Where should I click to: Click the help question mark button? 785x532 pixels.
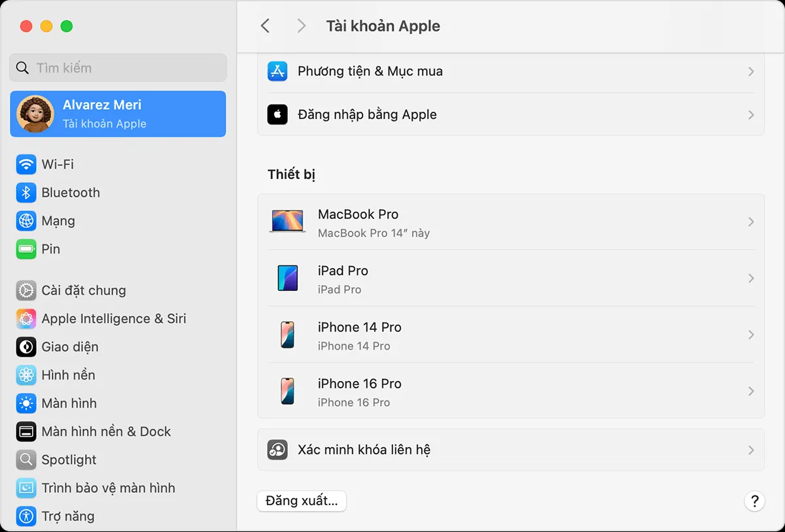point(754,501)
